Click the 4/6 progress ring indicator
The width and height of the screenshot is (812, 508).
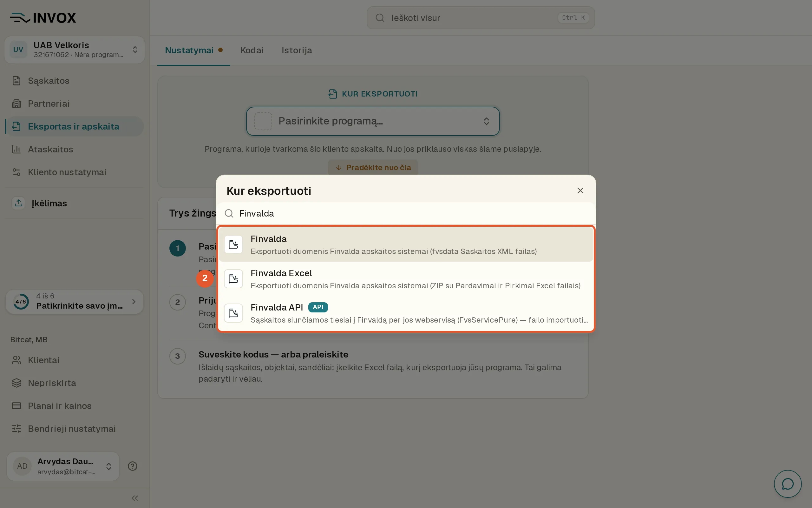pos(21,302)
